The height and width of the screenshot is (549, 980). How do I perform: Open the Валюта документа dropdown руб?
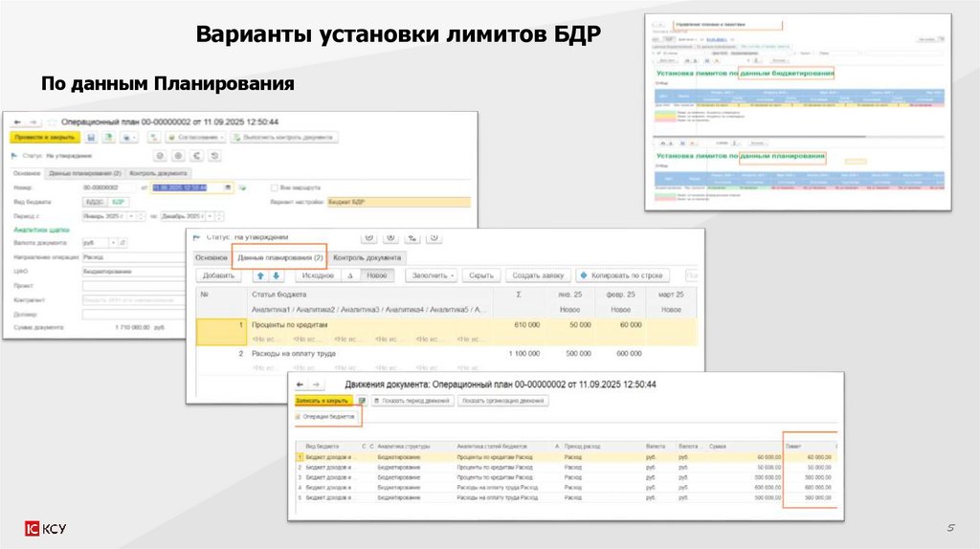click(113, 242)
